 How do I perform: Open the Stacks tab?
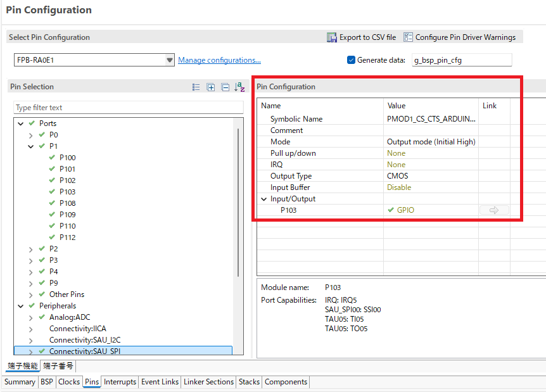(x=249, y=382)
